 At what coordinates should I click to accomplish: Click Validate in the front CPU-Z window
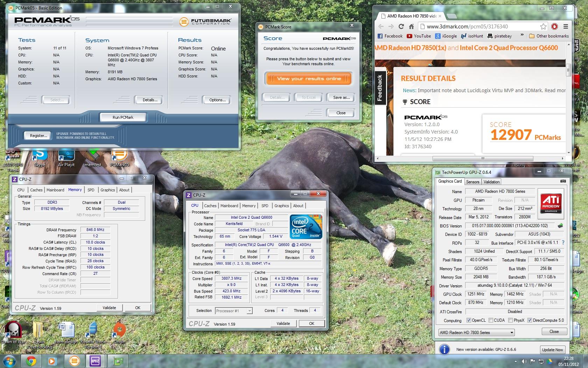click(283, 323)
